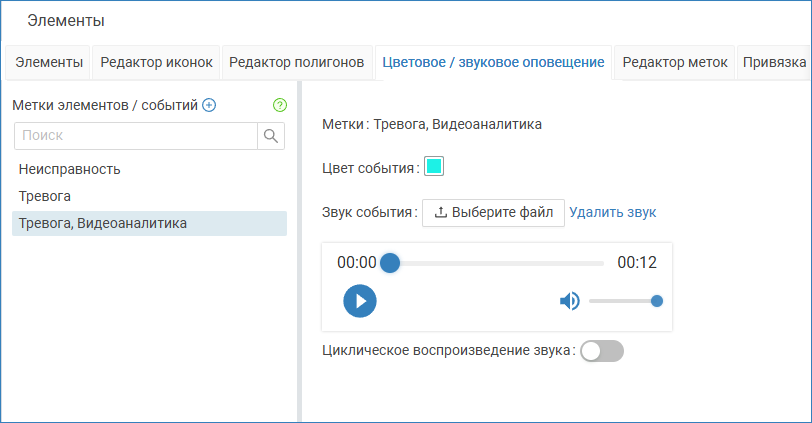Image resolution: width=812 pixels, height=423 pixels.
Task: Focus the Поиск search input field
Action: (x=136, y=136)
